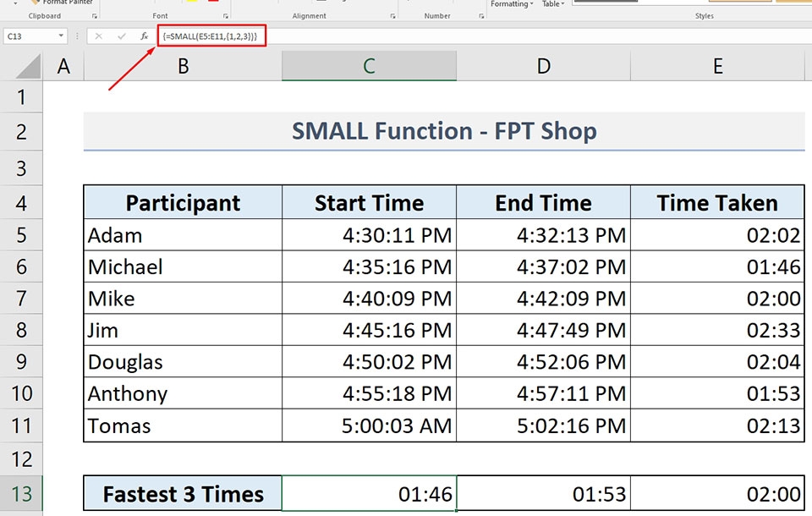Select column B header

183,66
